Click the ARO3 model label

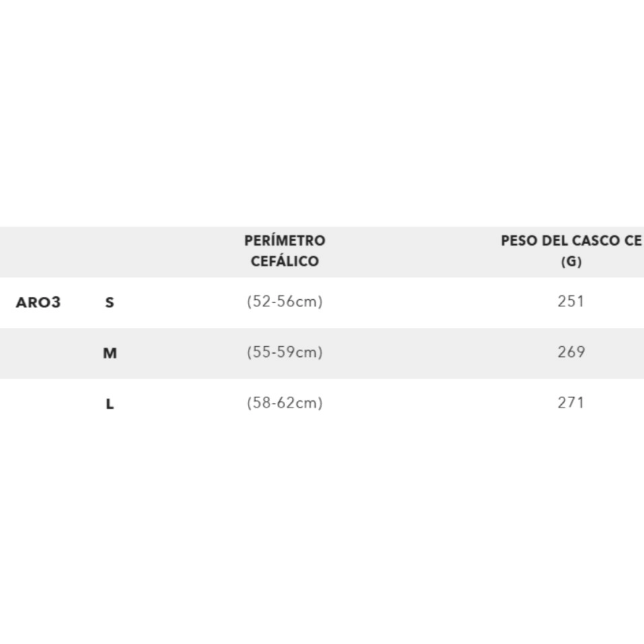(x=38, y=302)
